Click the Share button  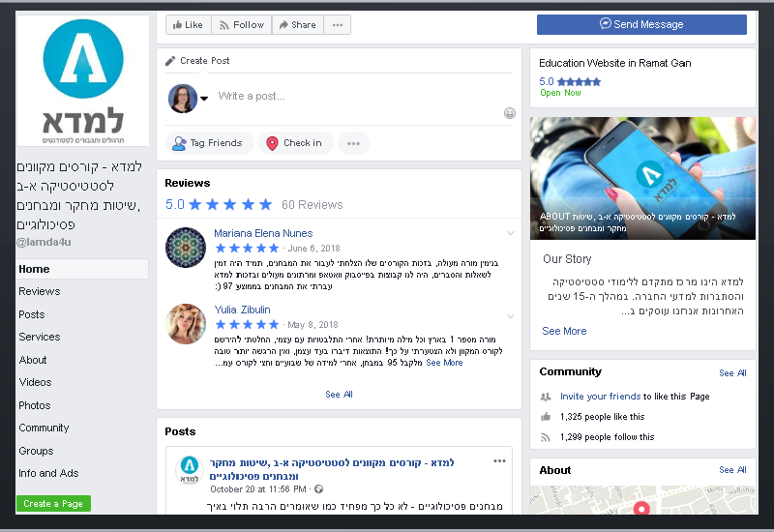pyautogui.click(x=298, y=25)
